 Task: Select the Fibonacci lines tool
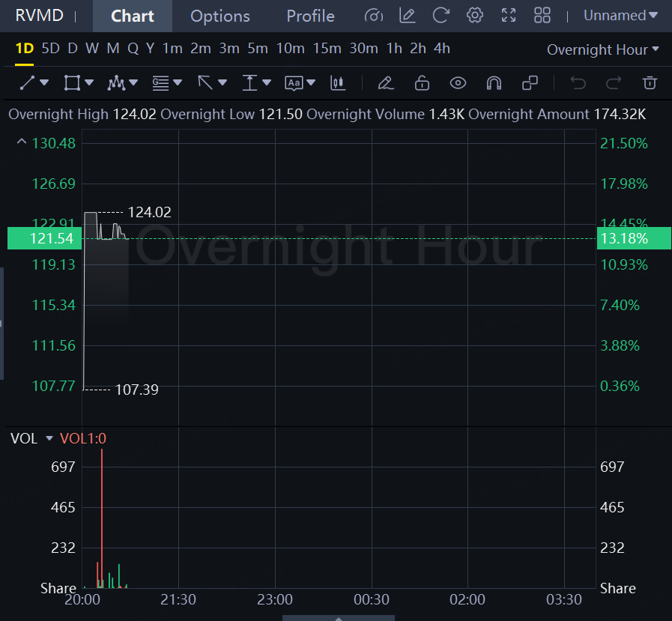click(x=160, y=82)
